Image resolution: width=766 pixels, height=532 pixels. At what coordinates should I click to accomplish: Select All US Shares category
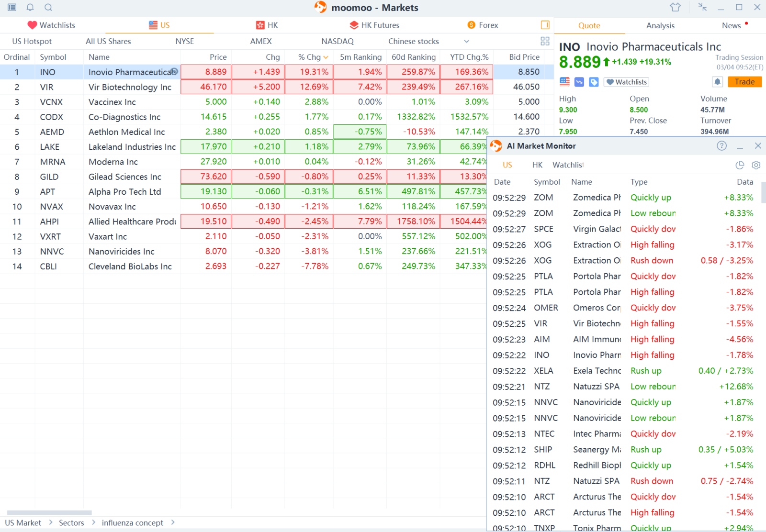pyautogui.click(x=108, y=41)
